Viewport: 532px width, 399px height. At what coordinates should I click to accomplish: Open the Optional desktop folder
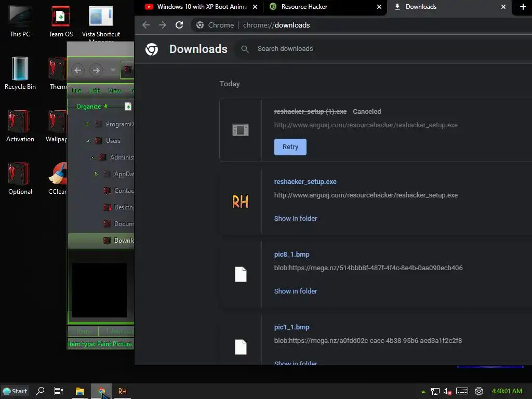pos(20,179)
